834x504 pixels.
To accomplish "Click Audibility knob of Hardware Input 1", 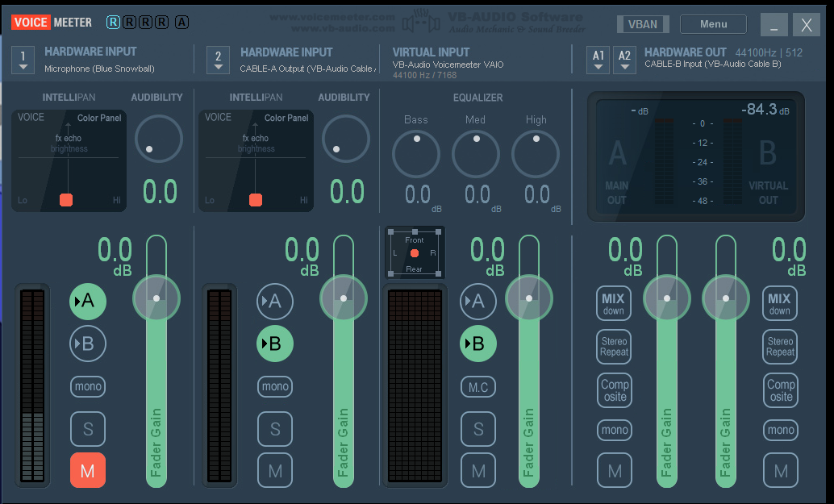I will point(159,139).
